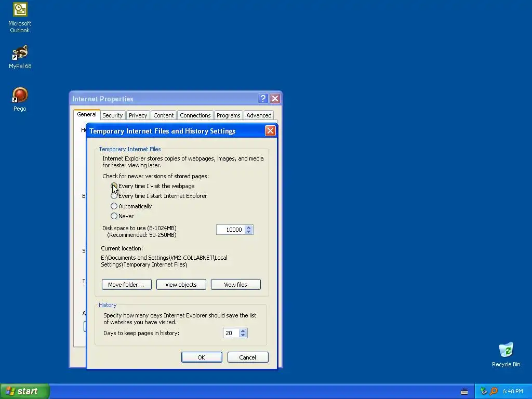The height and width of the screenshot is (399, 532).
Task: Confirm settings with the OK button
Action: (202, 357)
